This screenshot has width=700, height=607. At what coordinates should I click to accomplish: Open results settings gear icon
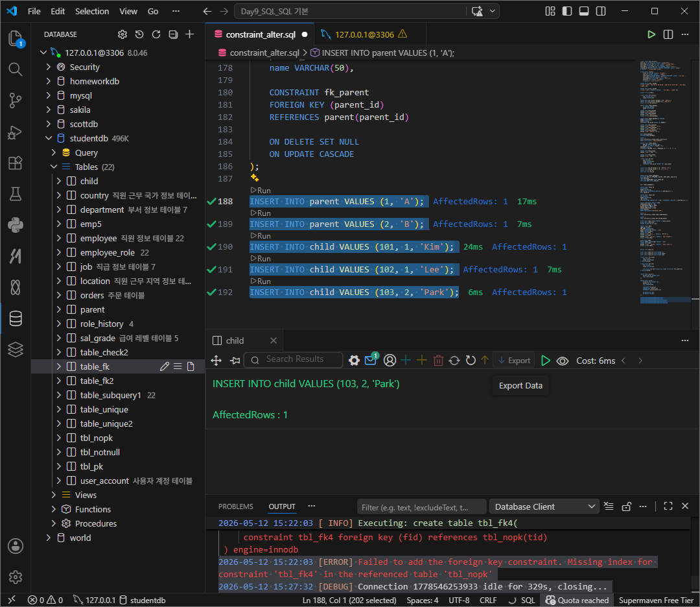click(x=354, y=361)
